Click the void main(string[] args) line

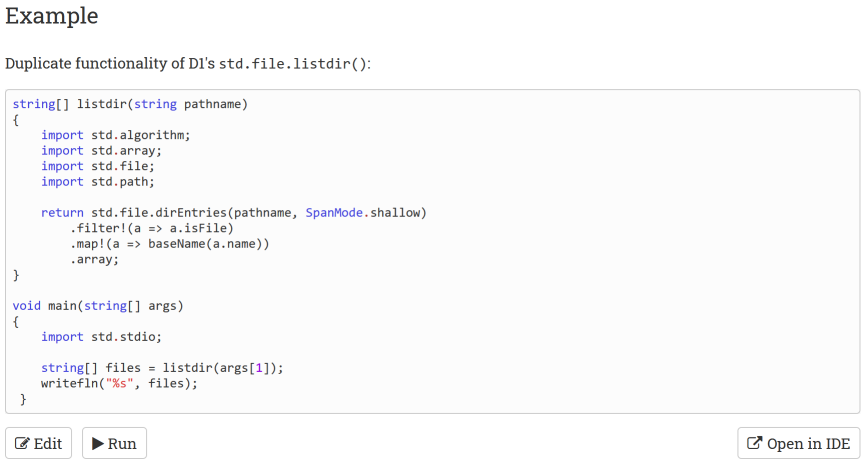click(x=98, y=305)
